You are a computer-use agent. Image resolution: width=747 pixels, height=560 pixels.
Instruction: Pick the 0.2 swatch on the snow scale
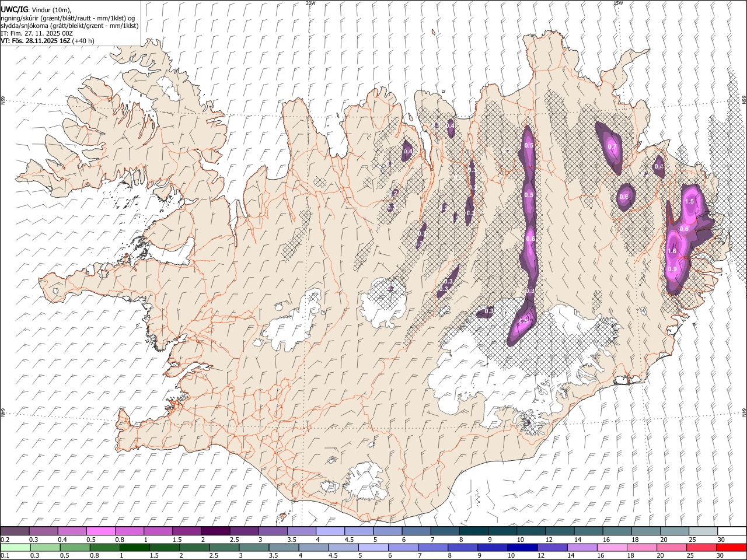15,531
